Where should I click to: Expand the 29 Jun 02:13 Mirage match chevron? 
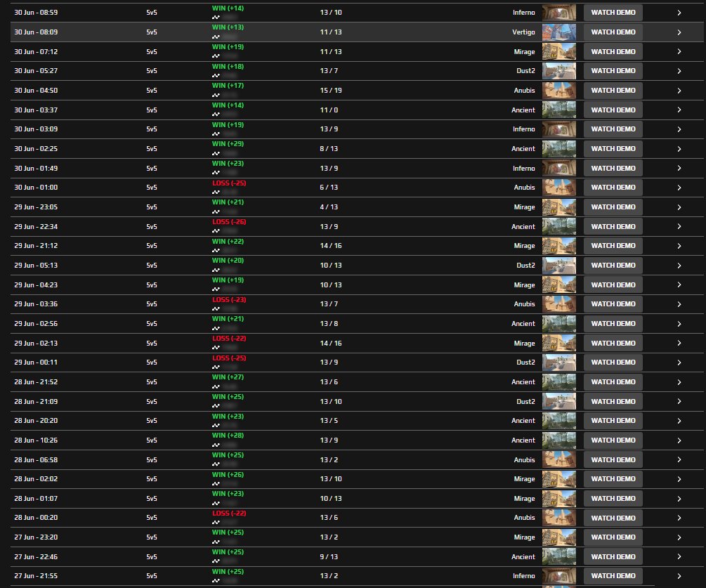point(679,343)
